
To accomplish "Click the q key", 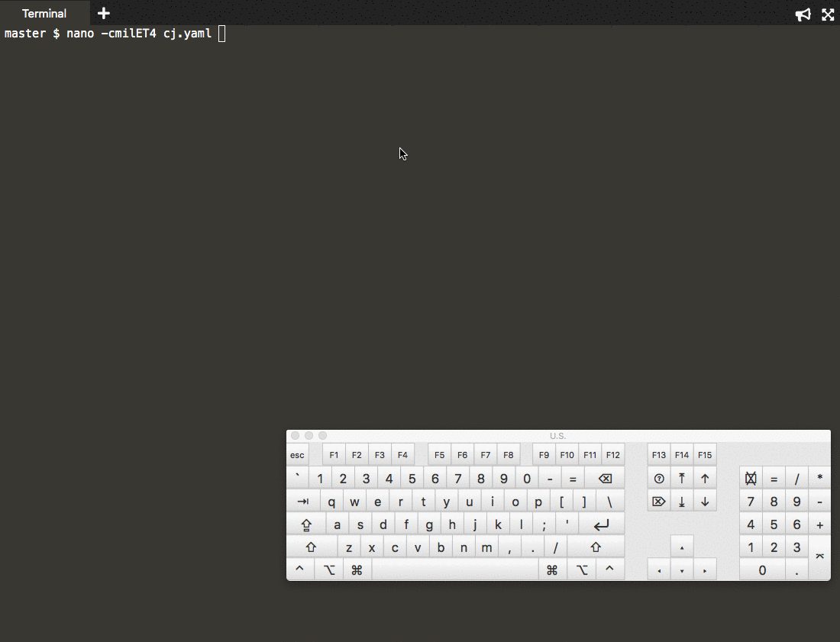I will tap(331, 502).
